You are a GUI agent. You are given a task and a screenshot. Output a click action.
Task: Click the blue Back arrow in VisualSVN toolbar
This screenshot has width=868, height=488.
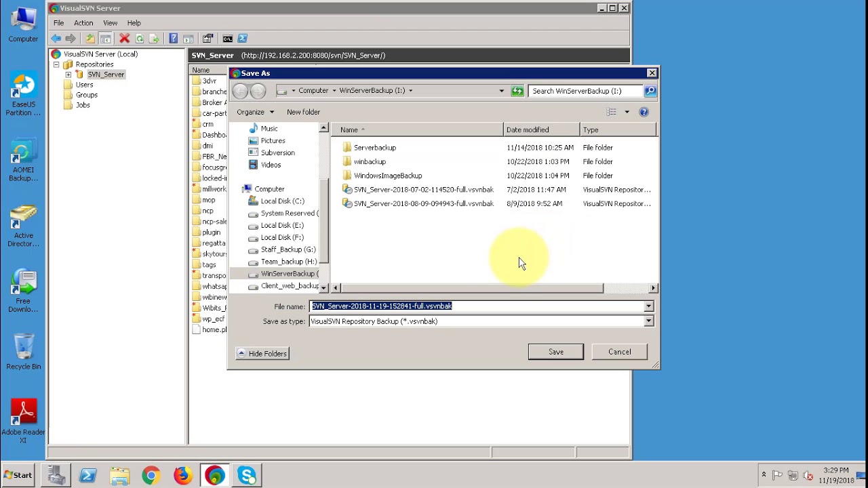(x=56, y=39)
